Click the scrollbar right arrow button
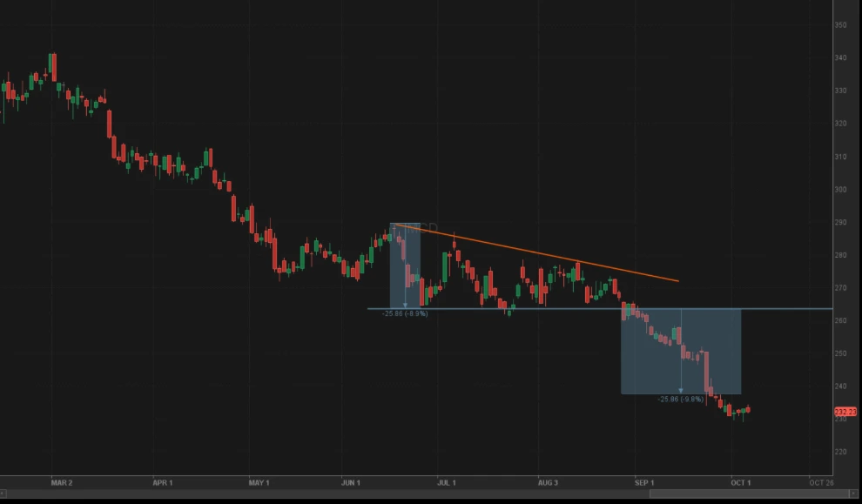Viewport: 862px width, 504px height. click(x=854, y=494)
